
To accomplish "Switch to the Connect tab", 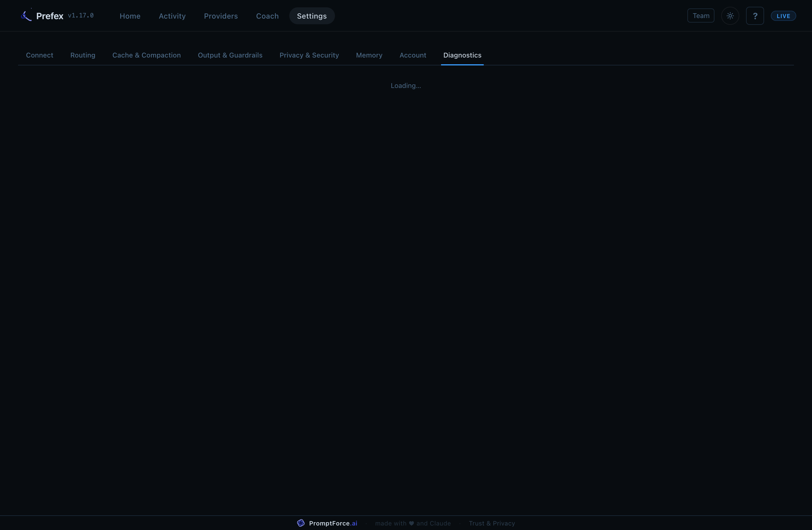I will pos(39,55).
